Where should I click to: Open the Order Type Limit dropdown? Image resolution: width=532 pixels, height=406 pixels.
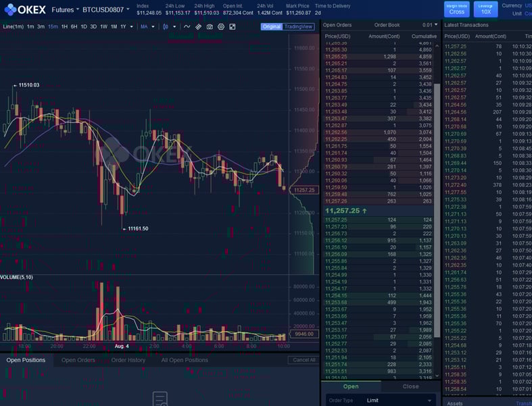[381, 401]
